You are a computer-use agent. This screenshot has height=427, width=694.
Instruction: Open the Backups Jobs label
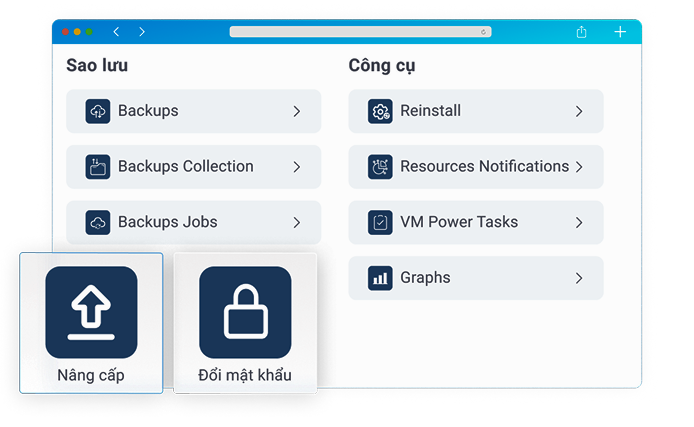[167, 222]
